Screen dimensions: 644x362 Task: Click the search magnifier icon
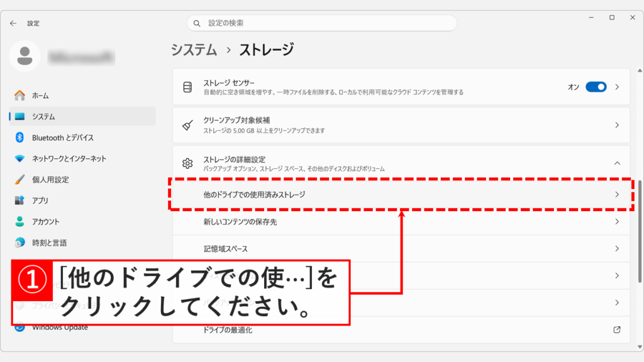pos(197,23)
